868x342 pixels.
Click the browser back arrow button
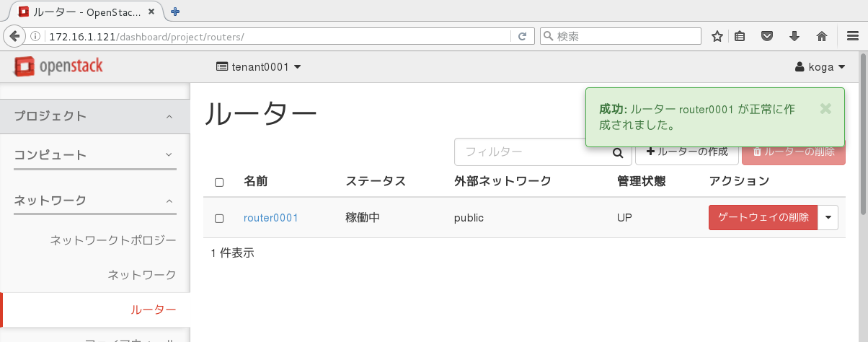tap(13, 36)
